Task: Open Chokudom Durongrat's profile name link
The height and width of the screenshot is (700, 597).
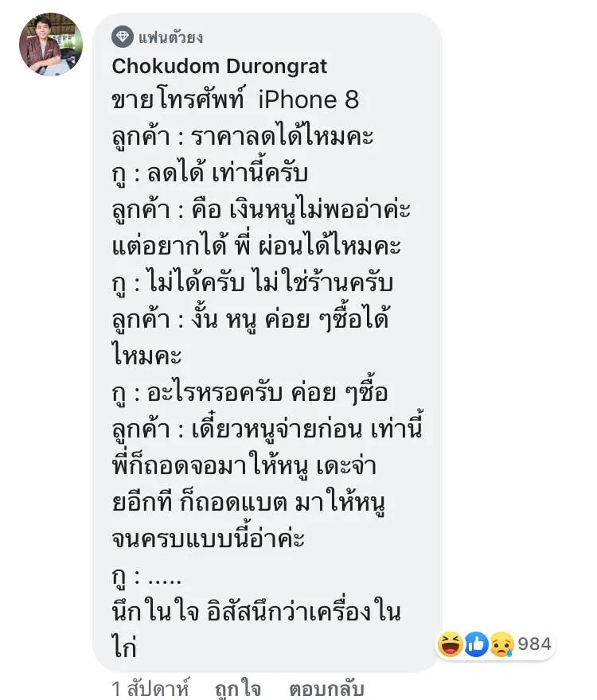Action: pyautogui.click(x=220, y=67)
